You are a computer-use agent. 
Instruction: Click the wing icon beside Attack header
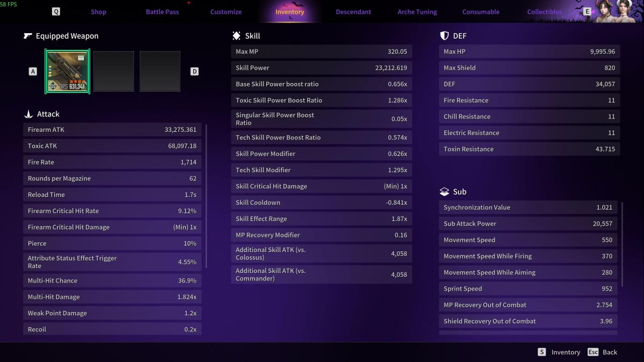(x=28, y=114)
